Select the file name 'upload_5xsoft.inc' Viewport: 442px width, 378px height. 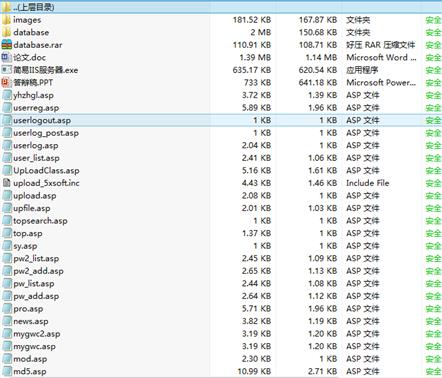coord(46,183)
